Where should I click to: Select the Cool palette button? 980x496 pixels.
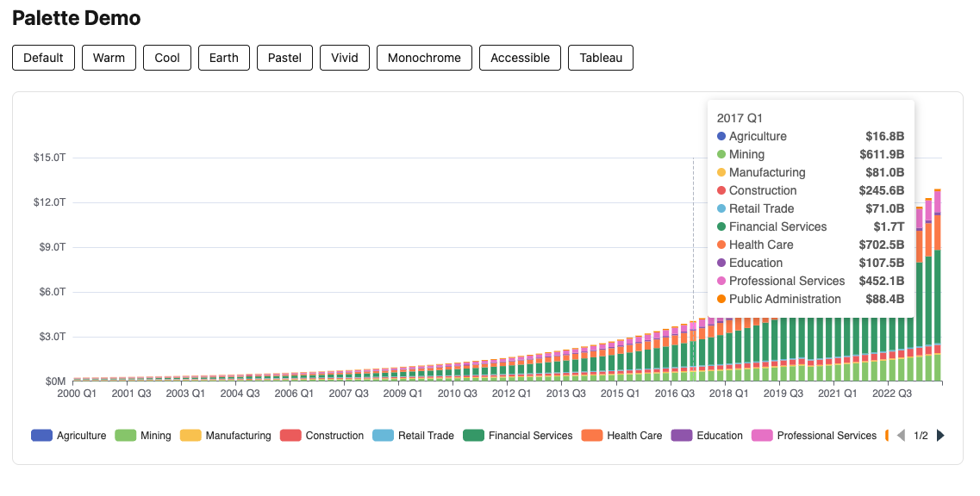coord(167,58)
